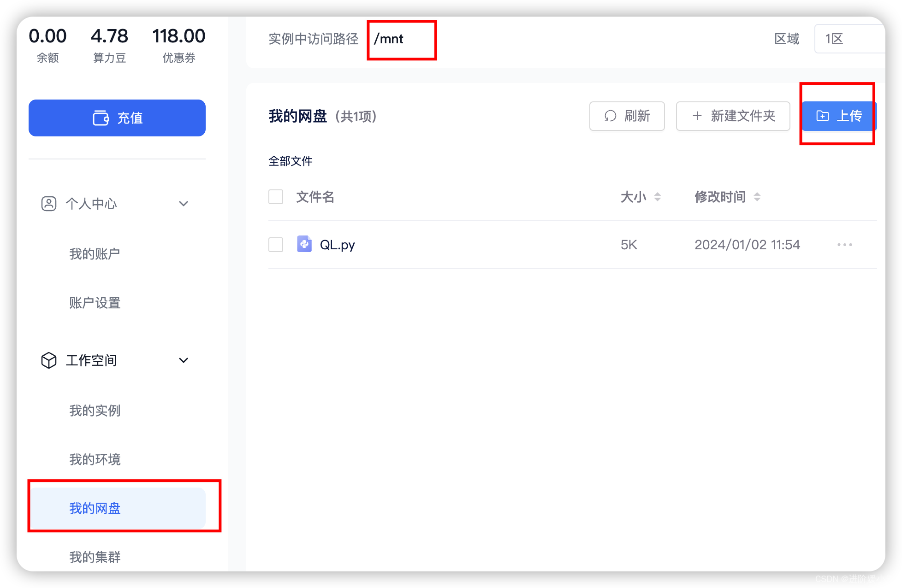The height and width of the screenshot is (588, 902).
Task: Click the 4.78 算力豆 value
Action: click(109, 36)
